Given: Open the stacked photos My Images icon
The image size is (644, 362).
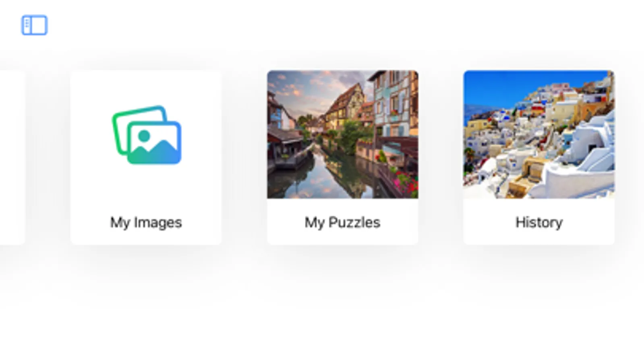Looking at the screenshot, I should coord(147,135).
